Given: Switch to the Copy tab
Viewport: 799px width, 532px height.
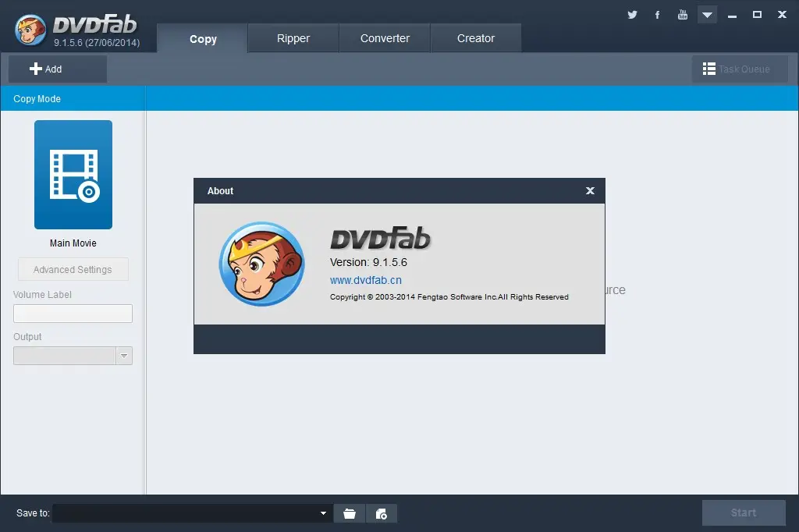Looking at the screenshot, I should (203, 38).
